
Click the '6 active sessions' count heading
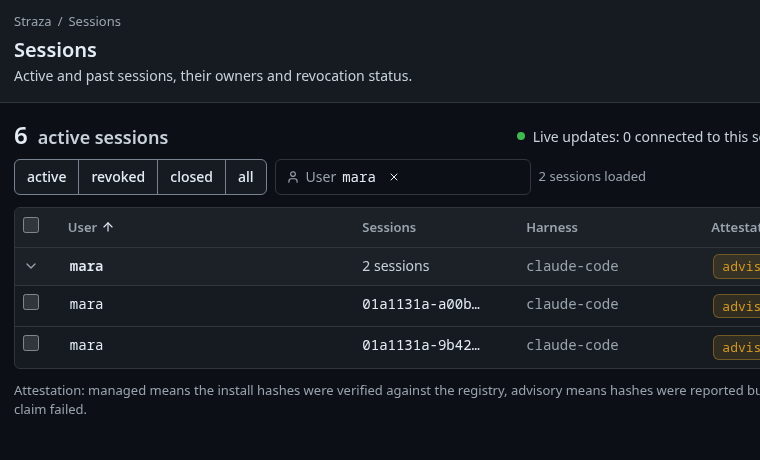[91, 137]
